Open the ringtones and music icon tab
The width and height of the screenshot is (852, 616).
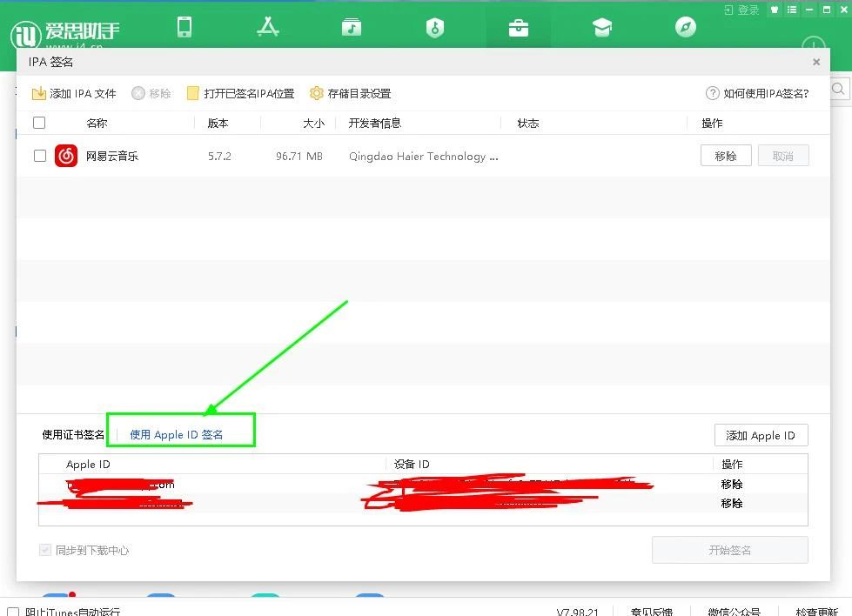click(352, 27)
